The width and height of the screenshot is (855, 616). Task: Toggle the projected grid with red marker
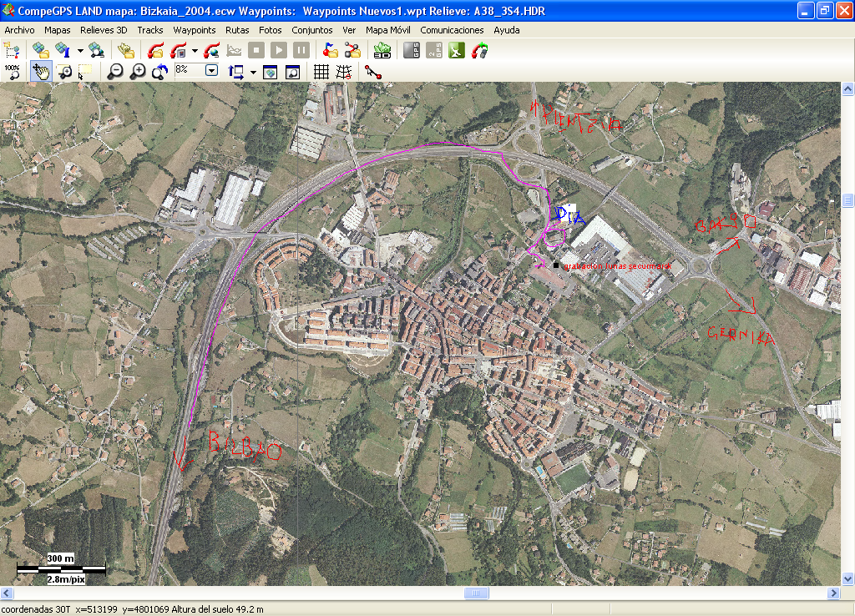click(x=343, y=72)
